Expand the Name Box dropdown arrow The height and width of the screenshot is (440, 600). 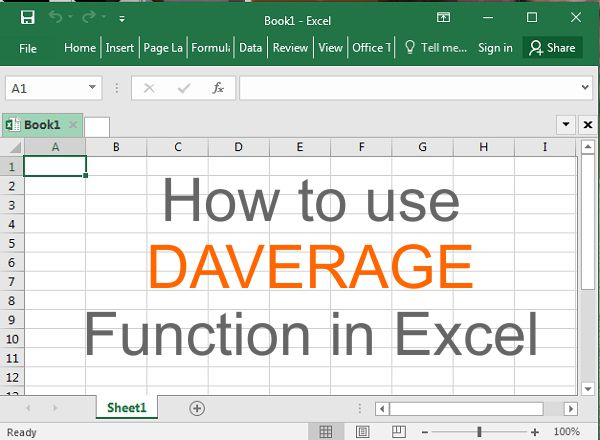coord(92,88)
